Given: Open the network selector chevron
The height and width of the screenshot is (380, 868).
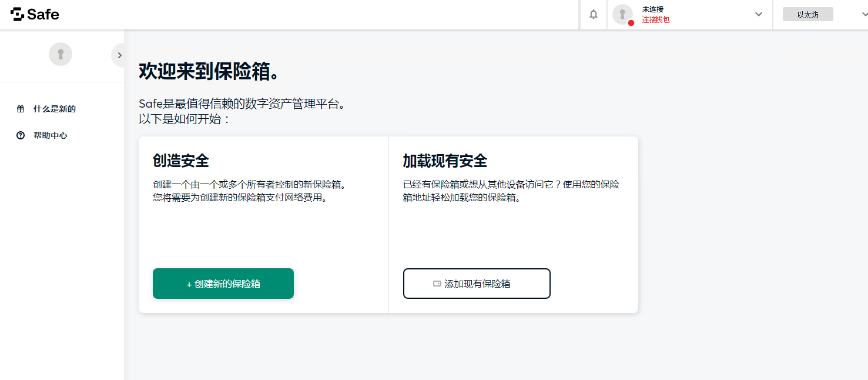Looking at the screenshot, I should point(857,15).
